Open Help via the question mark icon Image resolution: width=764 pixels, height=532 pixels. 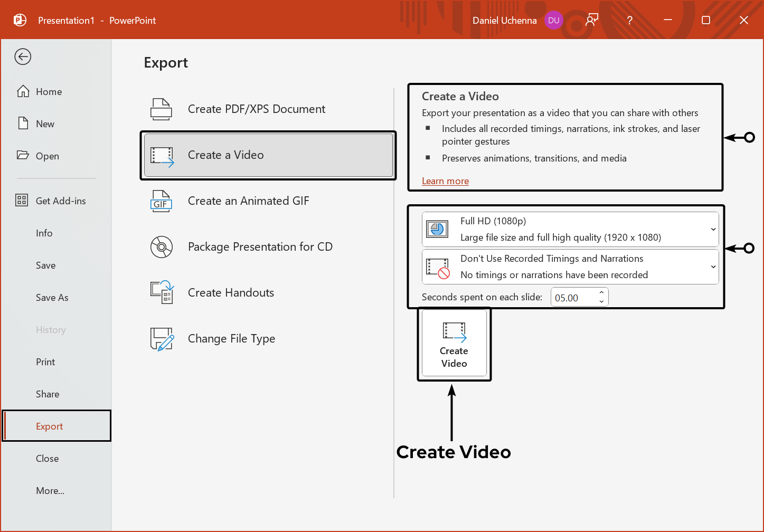[x=629, y=20]
